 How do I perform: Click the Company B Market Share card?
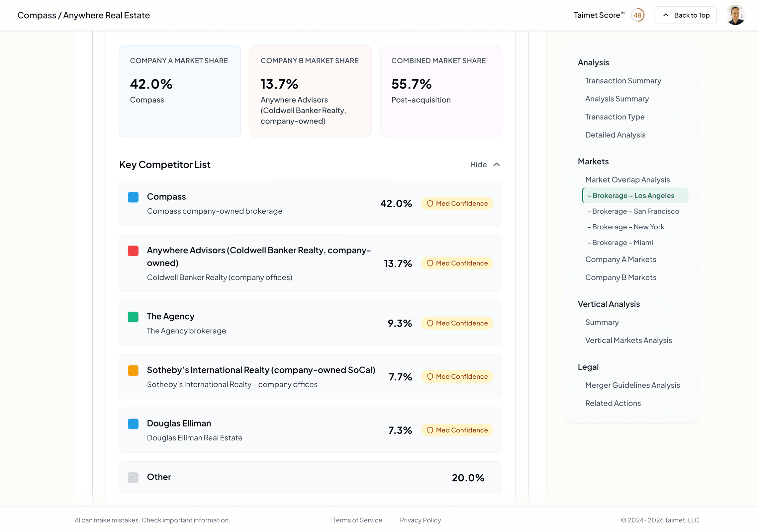coord(310,91)
